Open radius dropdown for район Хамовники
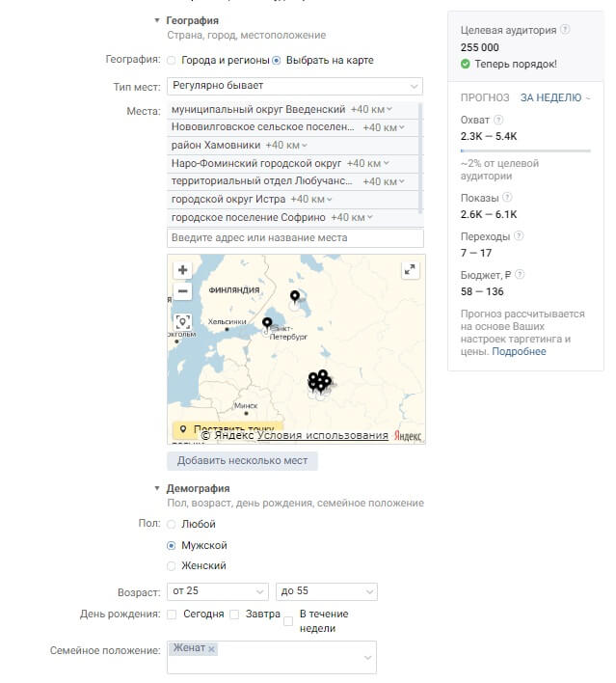 pos(286,145)
